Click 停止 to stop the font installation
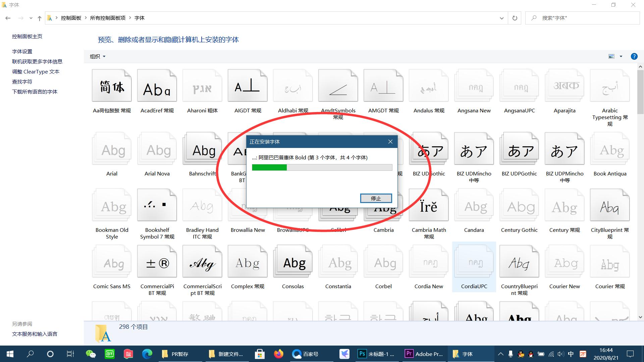The height and width of the screenshot is (362, 644). [x=376, y=198]
